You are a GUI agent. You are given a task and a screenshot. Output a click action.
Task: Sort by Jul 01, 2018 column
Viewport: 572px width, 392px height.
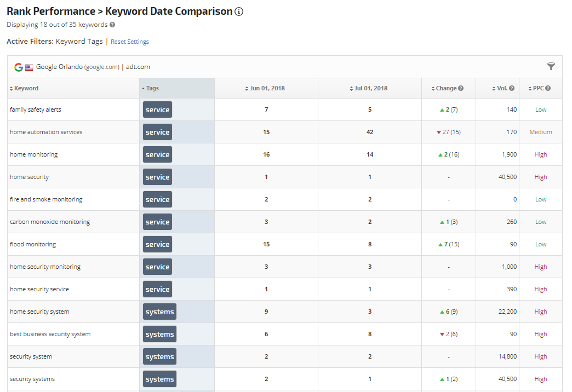[x=370, y=88]
